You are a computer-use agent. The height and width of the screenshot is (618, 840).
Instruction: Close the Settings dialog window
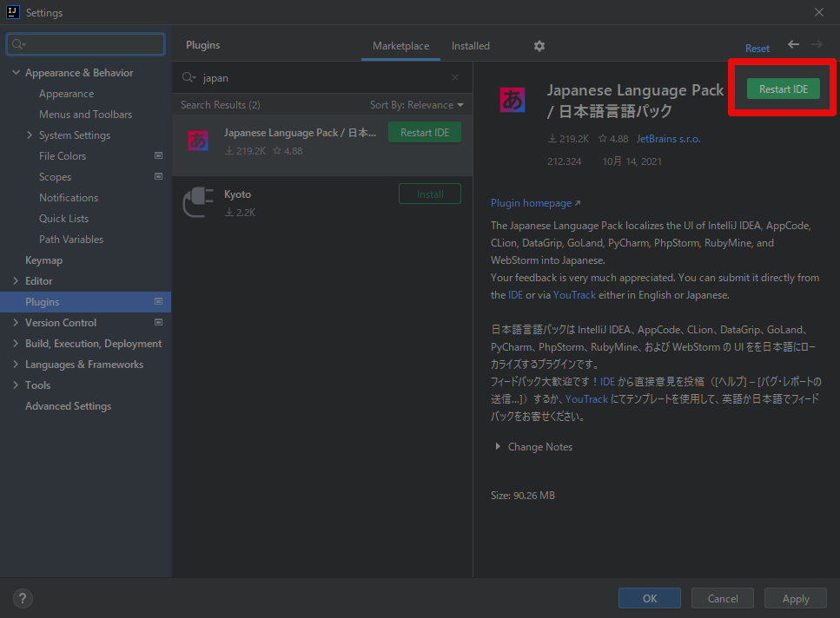coord(819,12)
